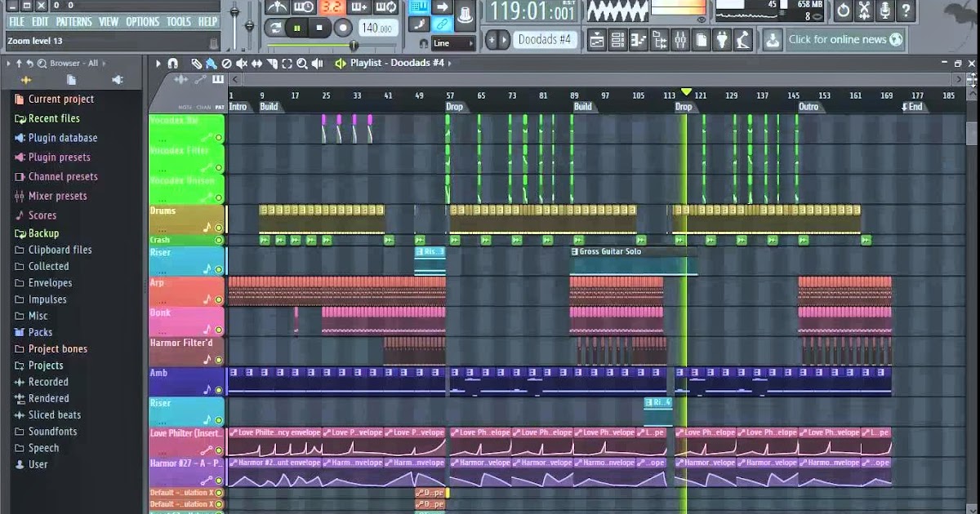Toggle auto-scrolling arrow button
The image size is (980, 514).
442,7
